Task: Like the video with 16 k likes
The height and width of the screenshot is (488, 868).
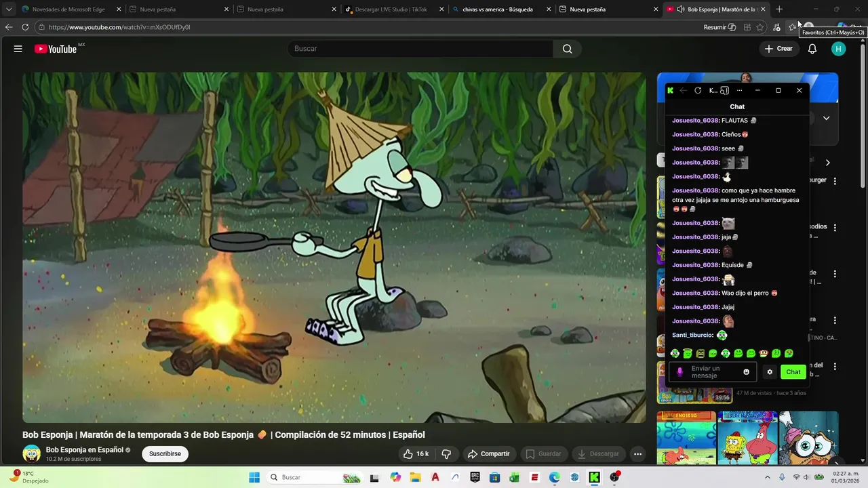Action: click(x=416, y=453)
